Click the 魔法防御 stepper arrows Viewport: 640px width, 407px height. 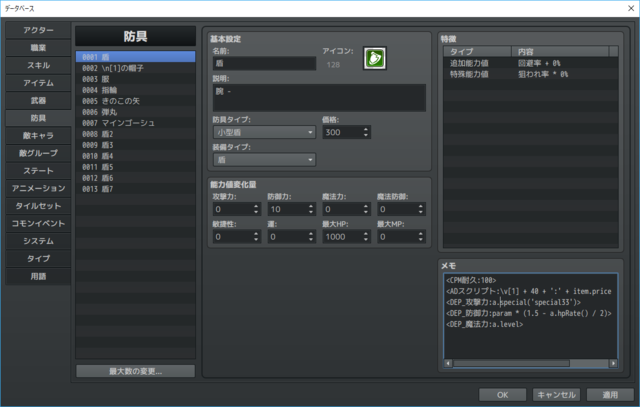[x=420, y=209]
